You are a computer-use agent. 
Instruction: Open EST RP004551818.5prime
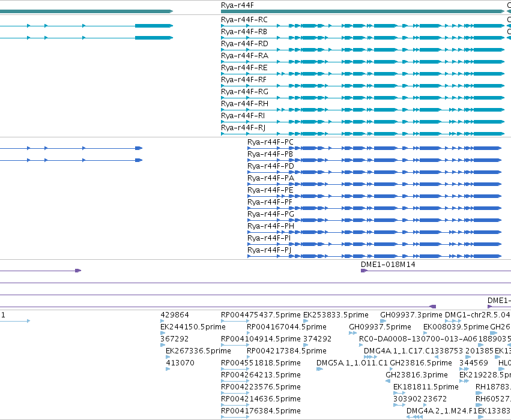(x=261, y=364)
